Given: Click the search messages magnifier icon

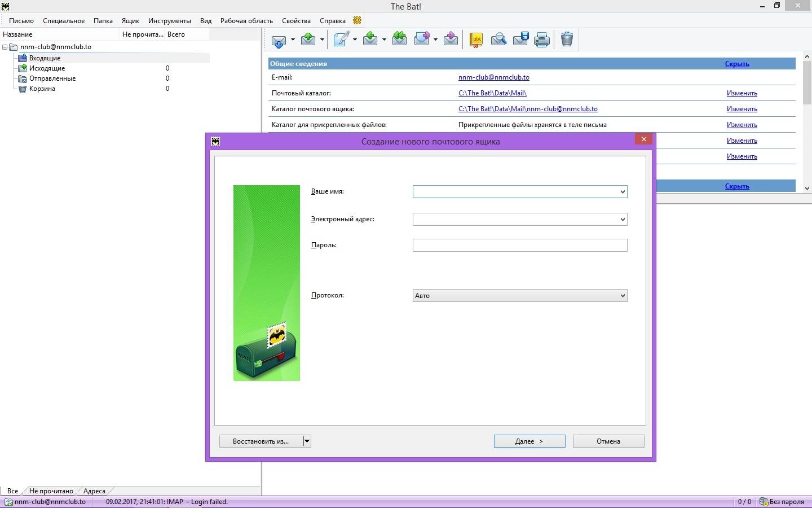Looking at the screenshot, I should pyautogui.click(x=498, y=40).
